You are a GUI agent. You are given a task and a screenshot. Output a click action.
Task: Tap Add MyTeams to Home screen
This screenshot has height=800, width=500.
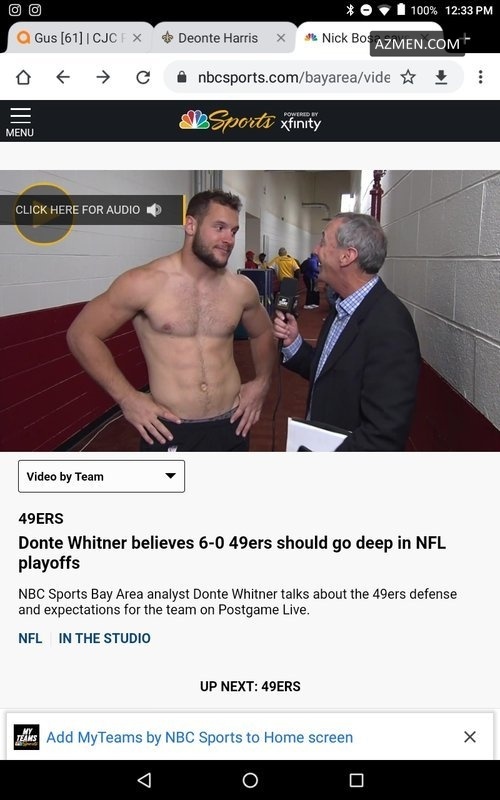(199, 737)
